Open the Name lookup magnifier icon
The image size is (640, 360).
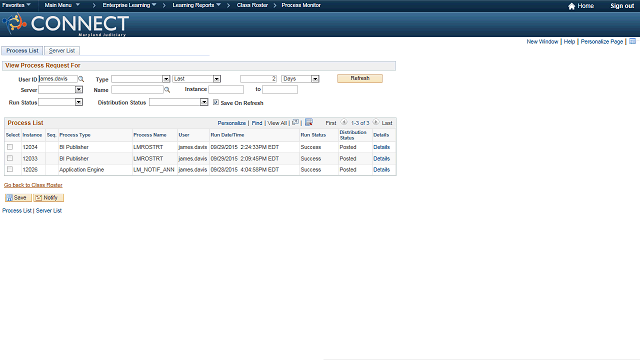coord(167,90)
